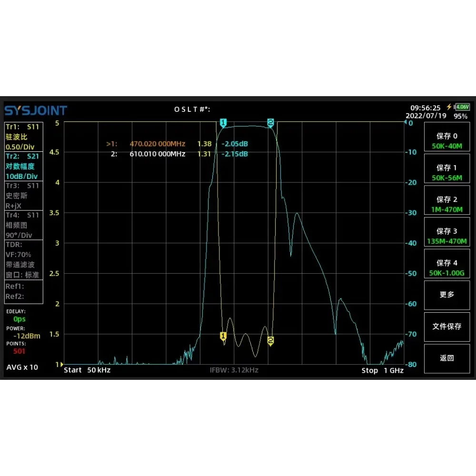Tap the 文件保存 file save button

pyautogui.click(x=447, y=327)
